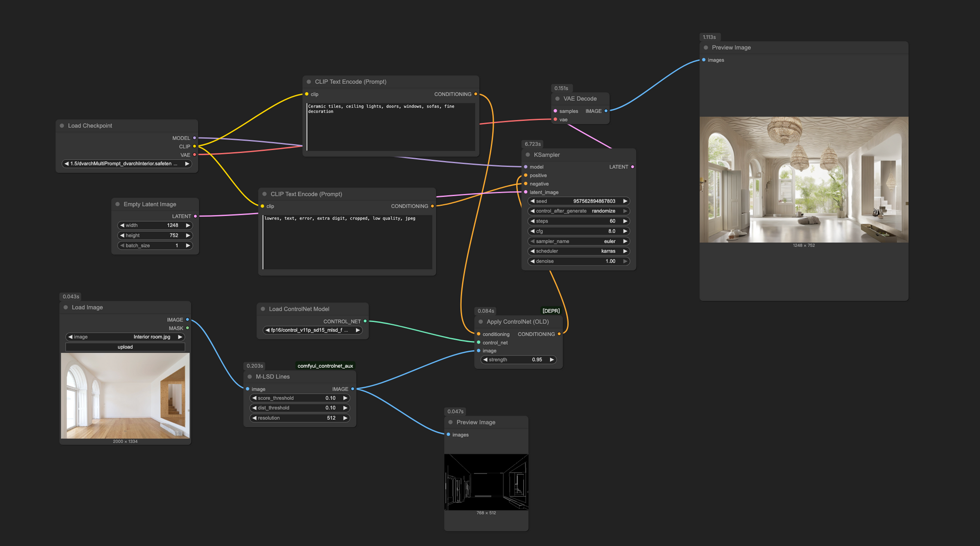This screenshot has height=546, width=980.
Task: Click the images input dot on the top Preview Image node
Action: [x=703, y=60]
